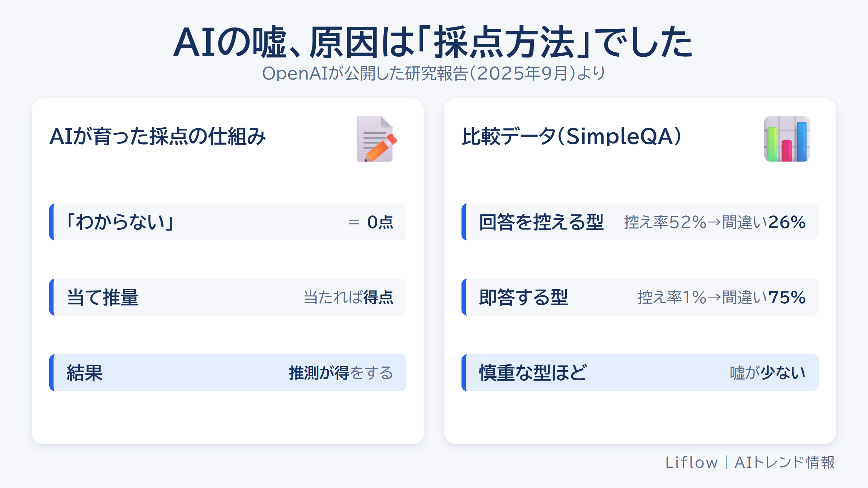Click the 慎重な型ほど highlighted row
This screenshot has height=488, width=868.
click(640, 373)
